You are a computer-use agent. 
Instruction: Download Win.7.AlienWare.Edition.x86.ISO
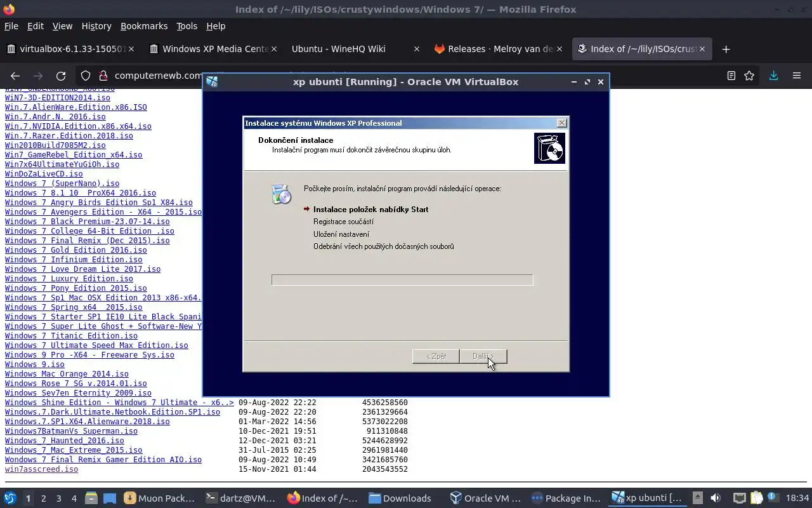(x=75, y=107)
